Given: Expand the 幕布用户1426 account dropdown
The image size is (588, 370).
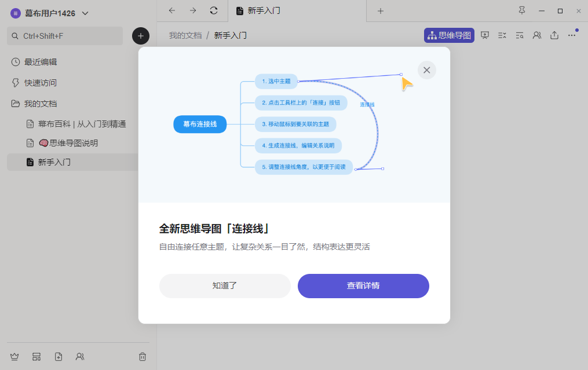Looking at the screenshot, I should coord(49,13).
